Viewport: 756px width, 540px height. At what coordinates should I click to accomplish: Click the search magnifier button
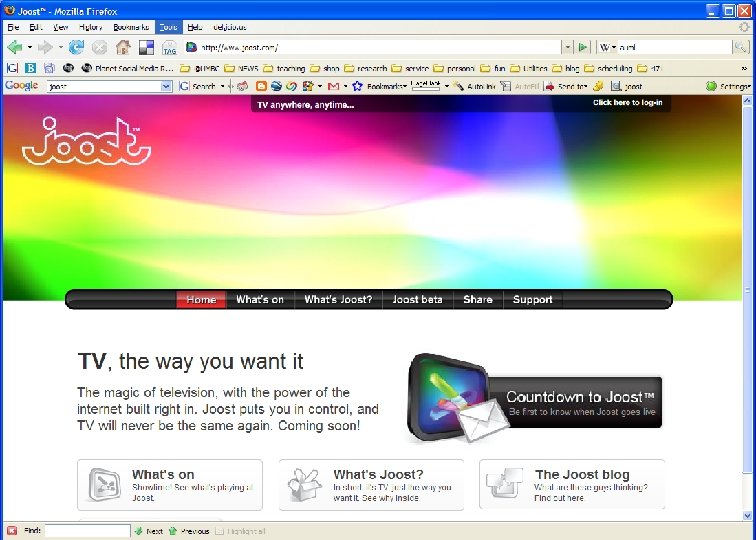[x=741, y=47]
